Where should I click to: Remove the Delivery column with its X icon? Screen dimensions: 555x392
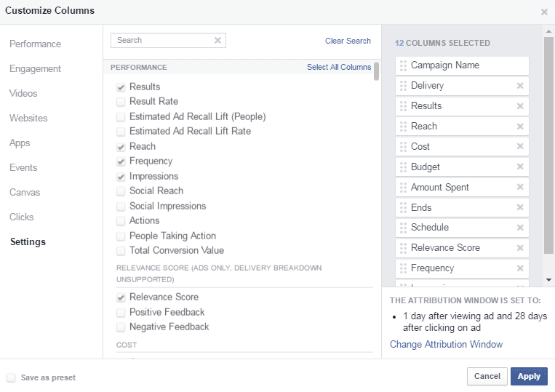point(519,86)
